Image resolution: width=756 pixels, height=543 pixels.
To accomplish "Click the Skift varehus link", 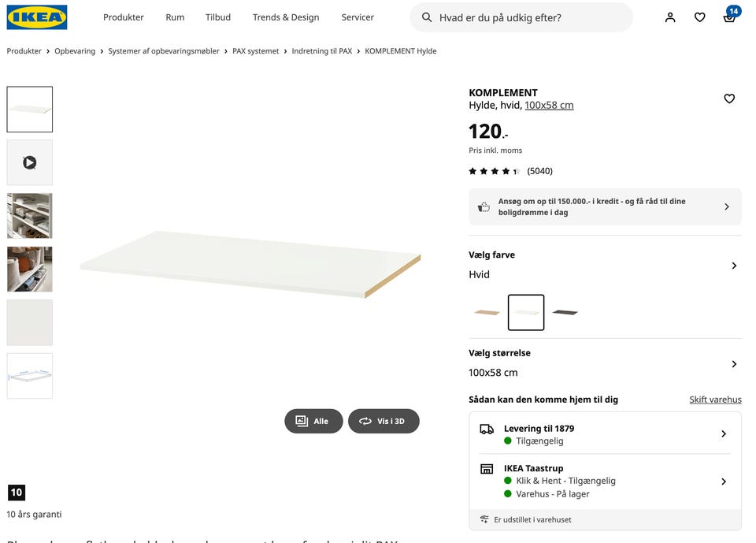I will (x=716, y=400).
